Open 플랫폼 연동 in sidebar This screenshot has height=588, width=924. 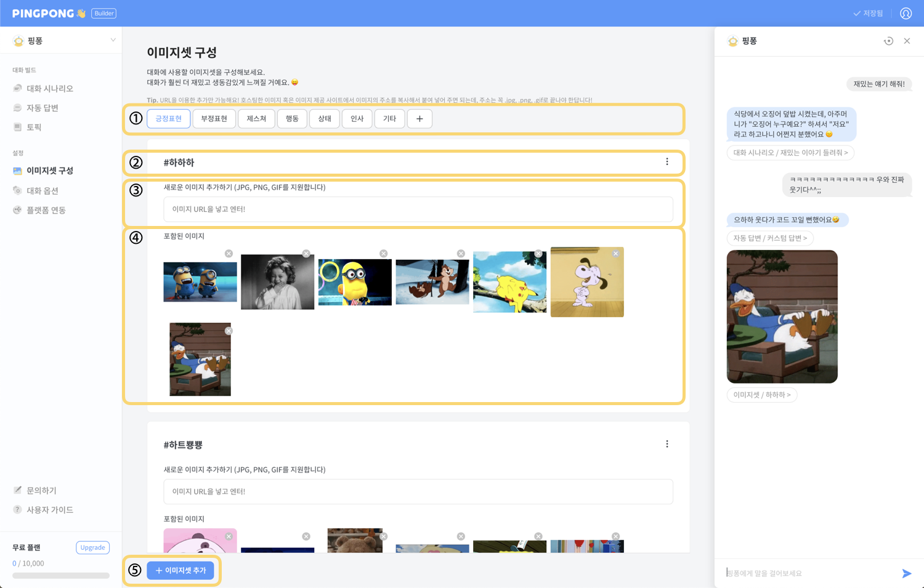pos(46,210)
